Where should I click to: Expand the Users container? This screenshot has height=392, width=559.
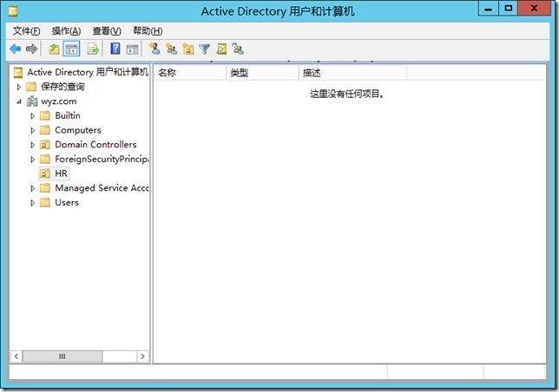tap(32, 203)
